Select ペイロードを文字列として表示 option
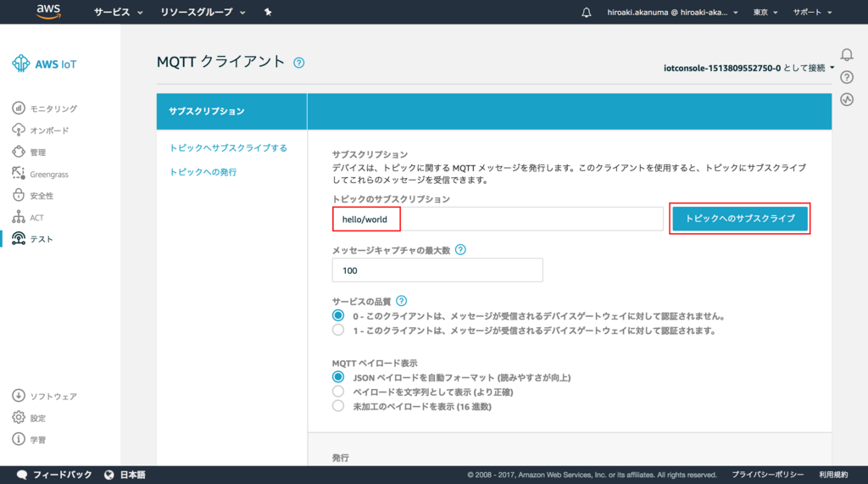Image resolution: width=868 pixels, height=484 pixels. click(x=338, y=392)
